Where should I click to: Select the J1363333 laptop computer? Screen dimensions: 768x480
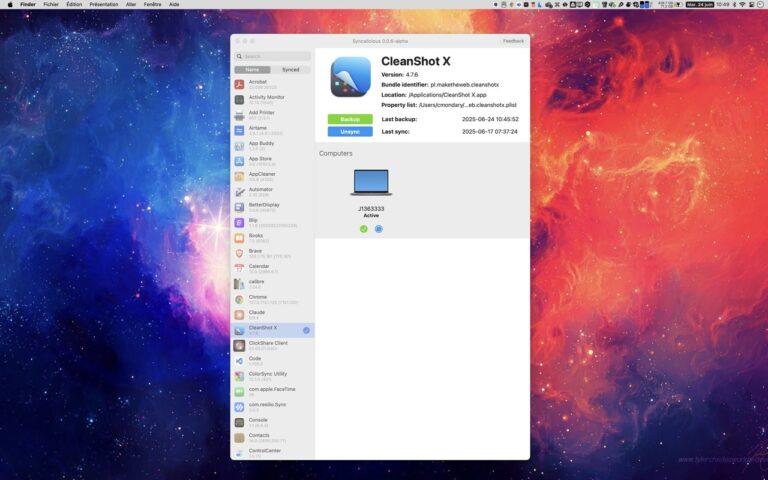(x=371, y=182)
